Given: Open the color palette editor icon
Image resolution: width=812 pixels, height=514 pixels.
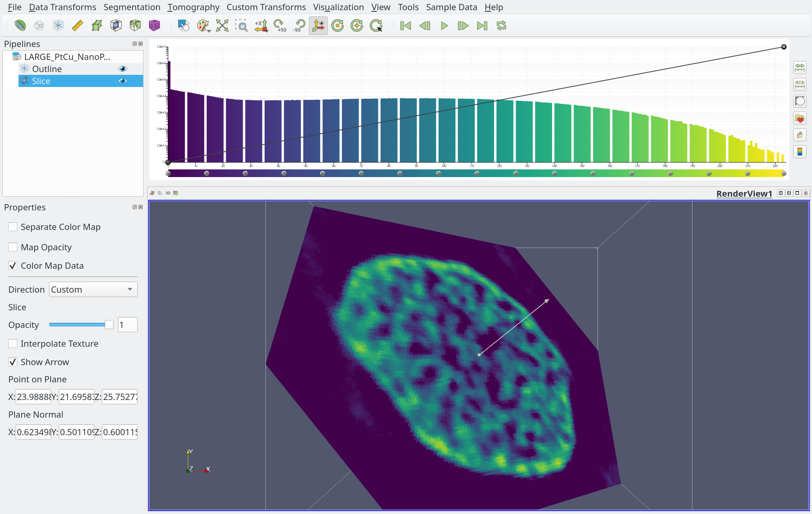Looking at the screenshot, I should [x=202, y=26].
